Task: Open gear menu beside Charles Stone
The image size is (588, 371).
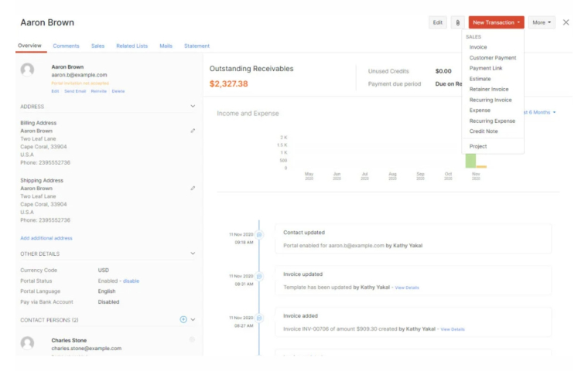Action: point(192,339)
